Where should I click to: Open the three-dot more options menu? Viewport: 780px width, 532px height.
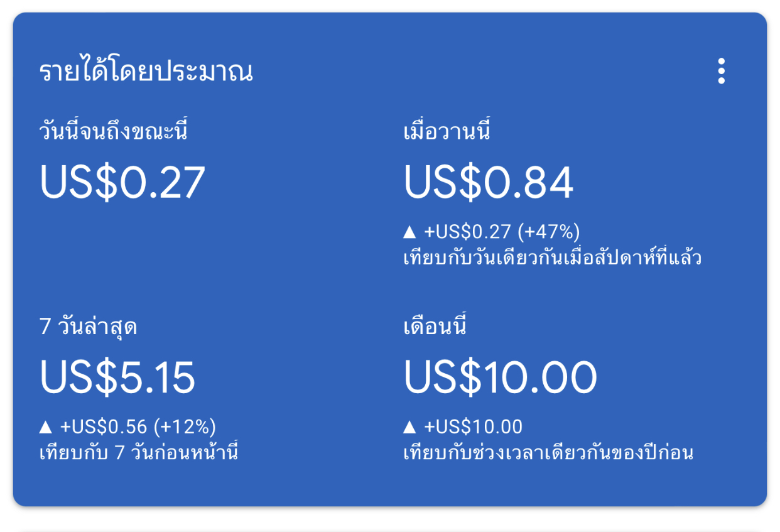(721, 71)
